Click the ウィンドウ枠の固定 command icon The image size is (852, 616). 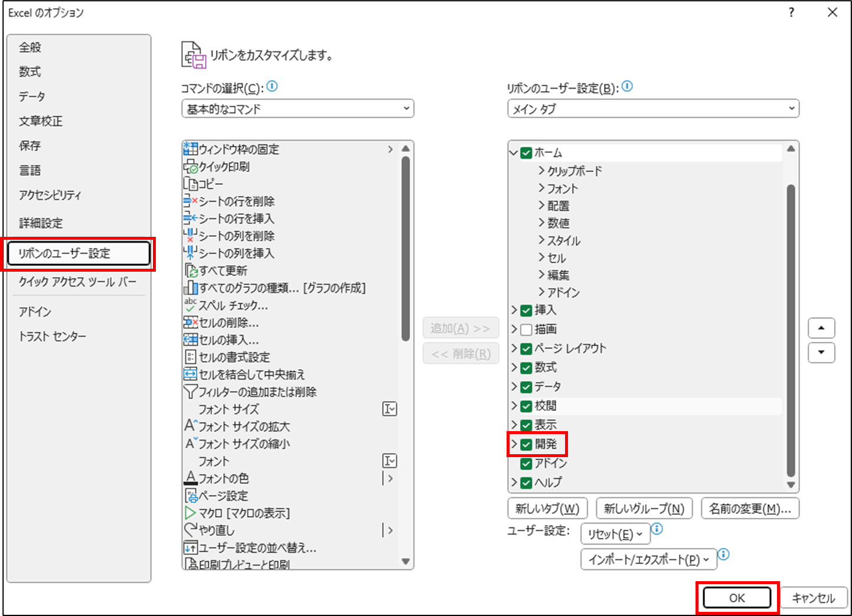point(190,149)
